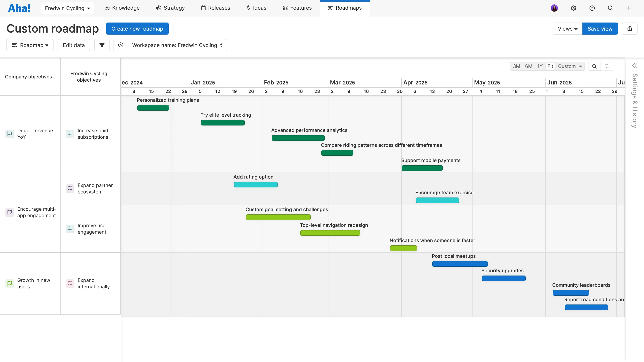The width and height of the screenshot is (644, 362).
Task: Click the zoom in magnifier icon
Action: click(x=594, y=66)
